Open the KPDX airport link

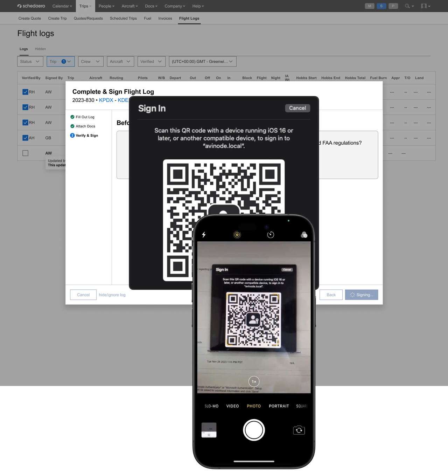point(106,100)
